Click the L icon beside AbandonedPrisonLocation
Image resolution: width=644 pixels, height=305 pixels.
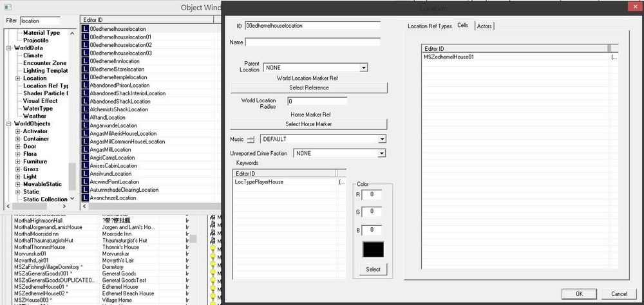coord(86,86)
